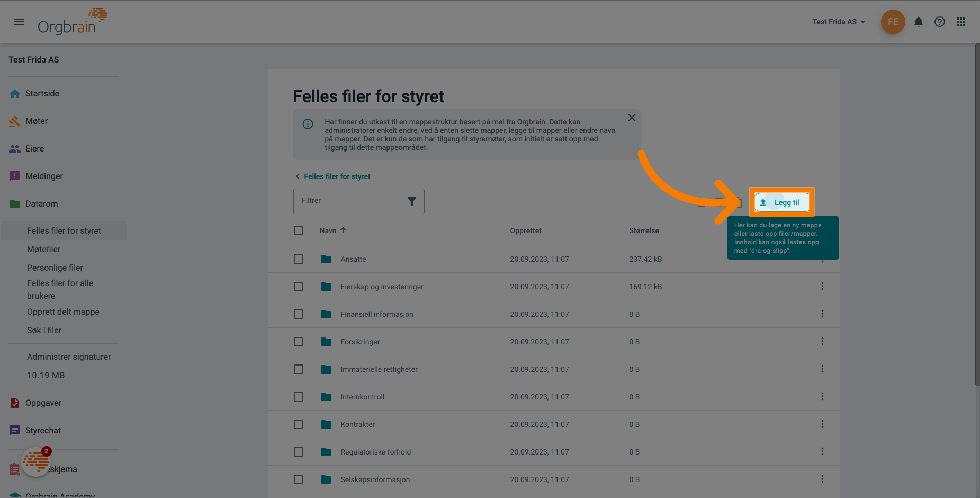This screenshot has height=498, width=980.
Task: Click into the Filtrer input field
Action: (x=359, y=201)
